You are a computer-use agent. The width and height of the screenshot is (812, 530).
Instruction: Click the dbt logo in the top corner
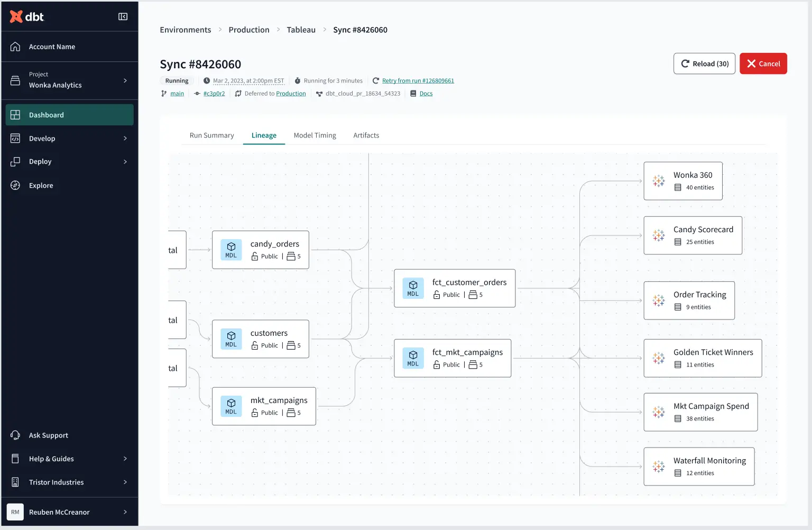[26, 16]
